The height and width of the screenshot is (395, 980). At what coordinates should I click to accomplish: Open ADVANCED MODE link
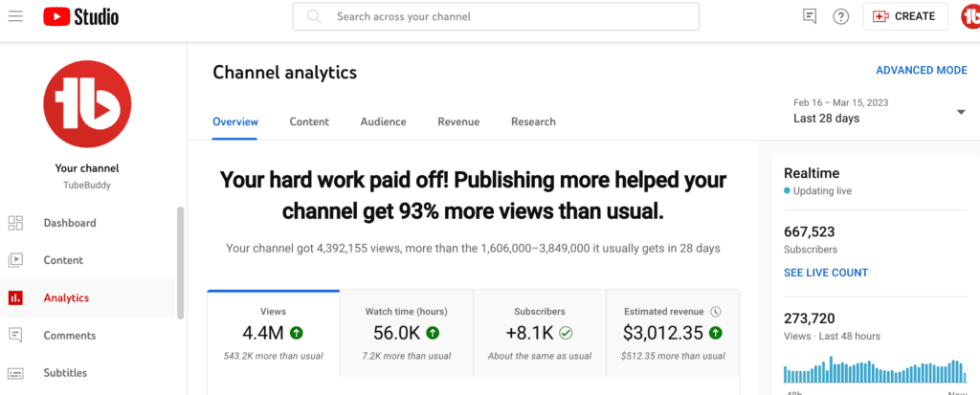[x=921, y=71]
